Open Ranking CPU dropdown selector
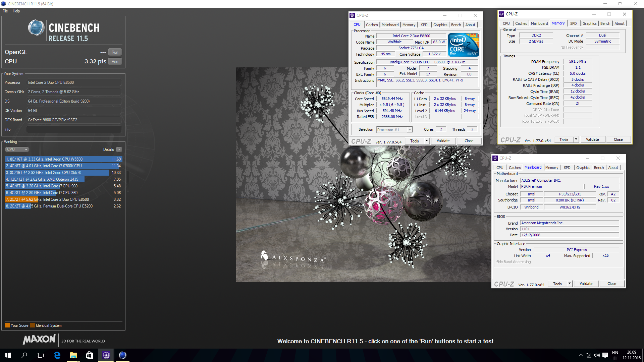The image size is (644, 362). pyautogui.click(x=17, y=149)
